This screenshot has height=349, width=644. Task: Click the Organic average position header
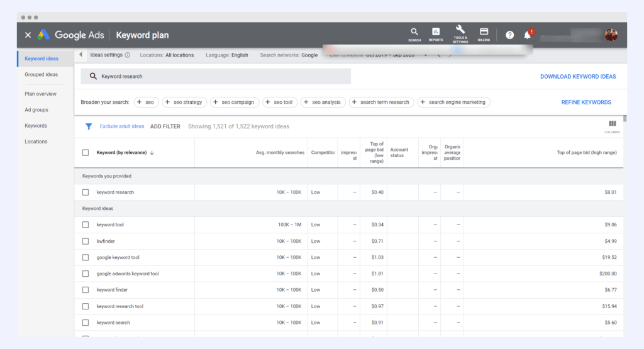452,153
